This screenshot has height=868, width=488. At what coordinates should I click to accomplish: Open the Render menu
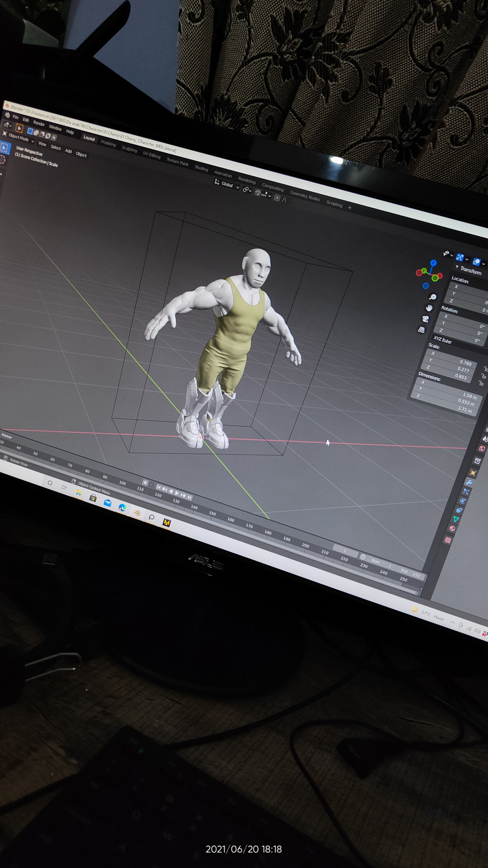pos(39,123)
